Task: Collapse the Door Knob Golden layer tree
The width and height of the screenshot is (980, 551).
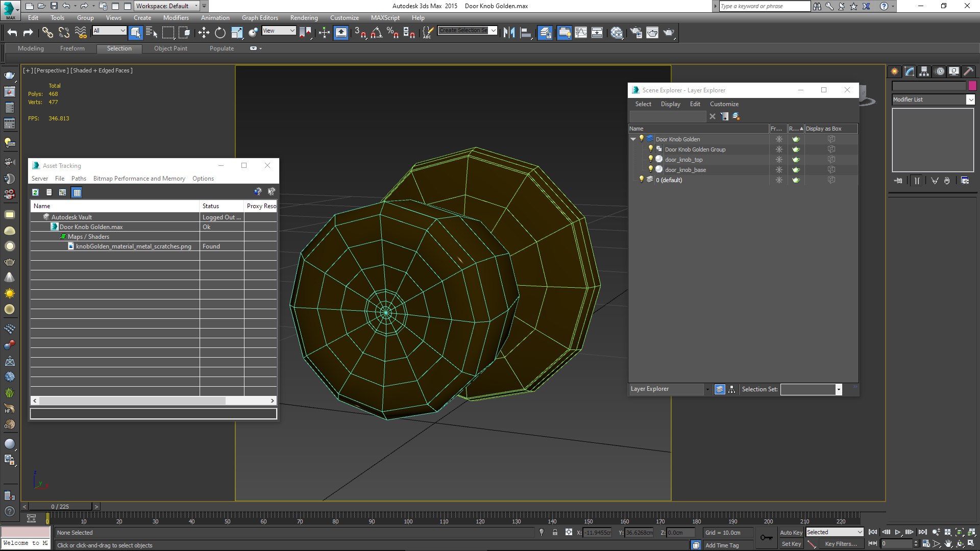Action: pos(633,139)
